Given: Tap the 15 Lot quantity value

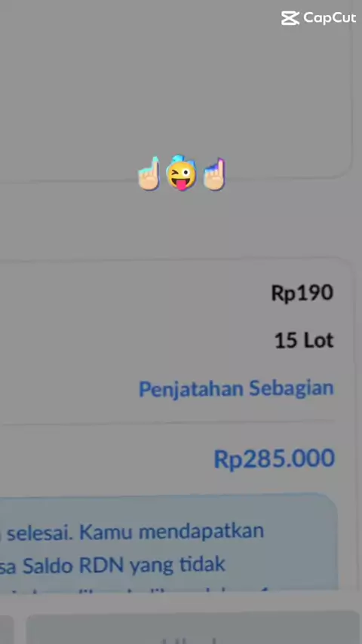Looking at the screenshot, I should 304,341.
